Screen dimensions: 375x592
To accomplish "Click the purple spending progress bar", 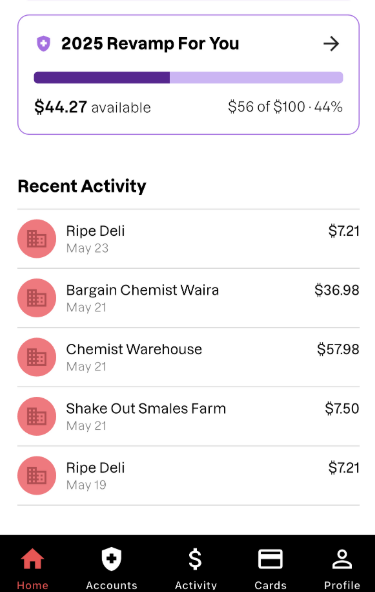I will (x=188, y=77).
